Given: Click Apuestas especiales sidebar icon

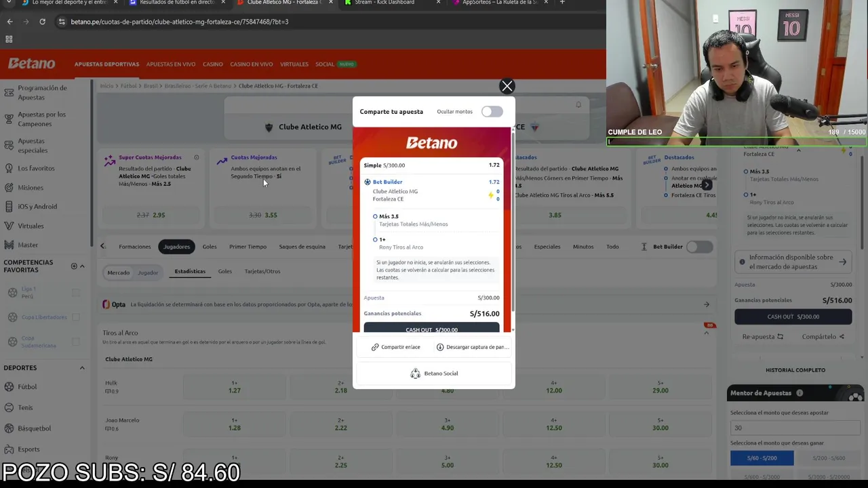Looking at the screenshot, I should coord(9,145).
